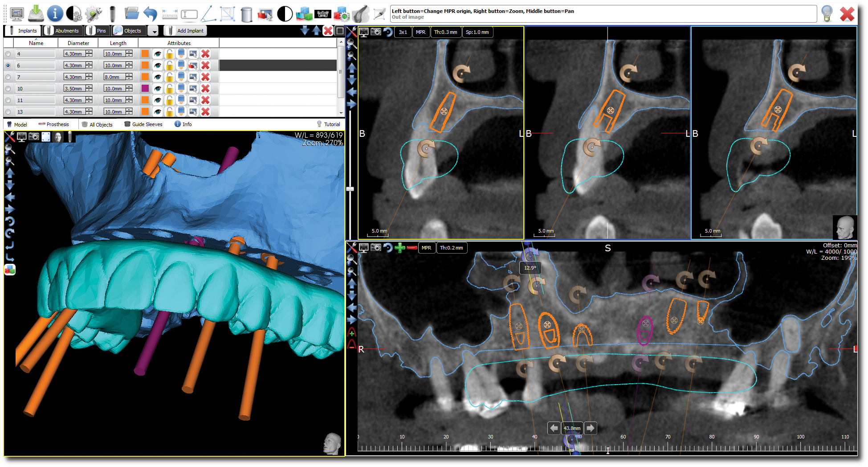Select the radio button for implant 4
The image size is (868, 467).
(8, 54)
